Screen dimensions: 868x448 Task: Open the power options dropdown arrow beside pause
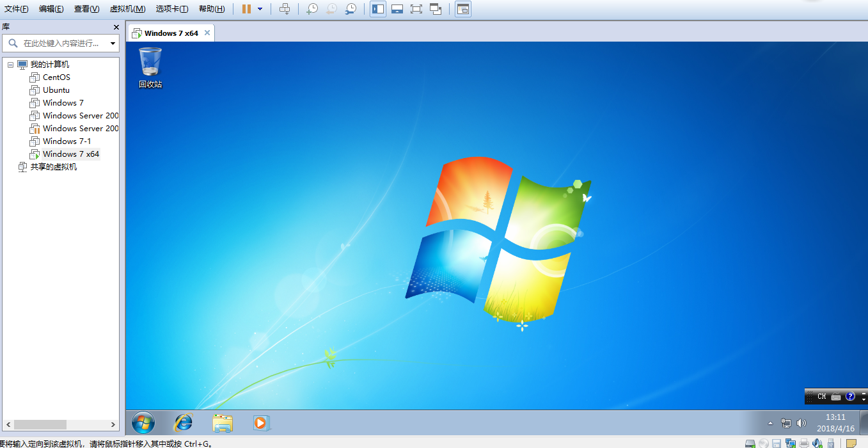click(x=260, y=9)
